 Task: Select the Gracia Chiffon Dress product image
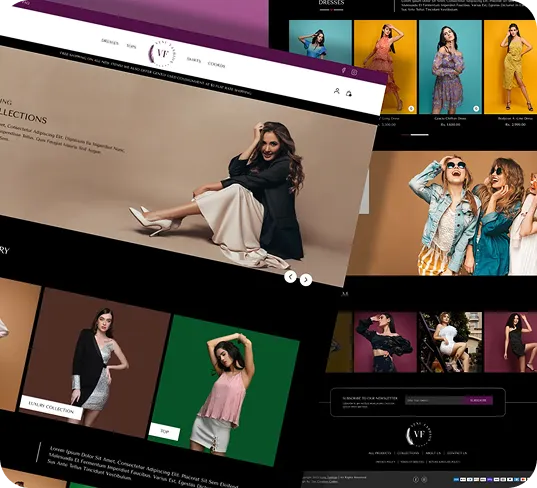pos(450,67)
